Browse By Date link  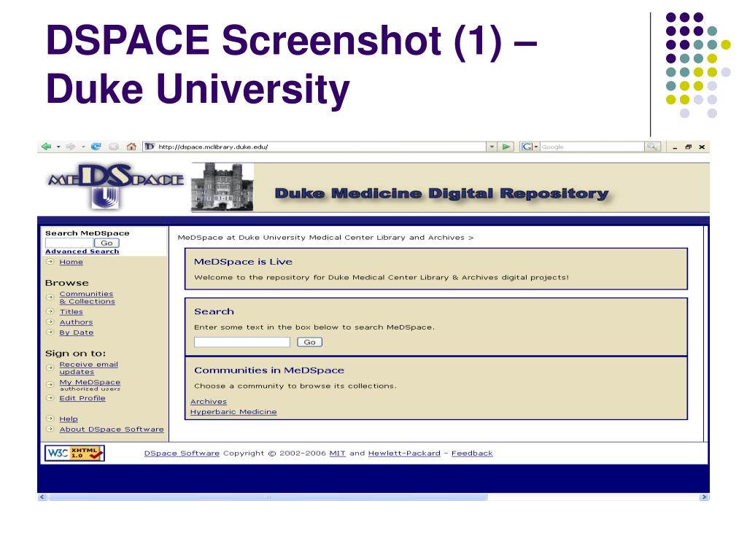point(76,332)
